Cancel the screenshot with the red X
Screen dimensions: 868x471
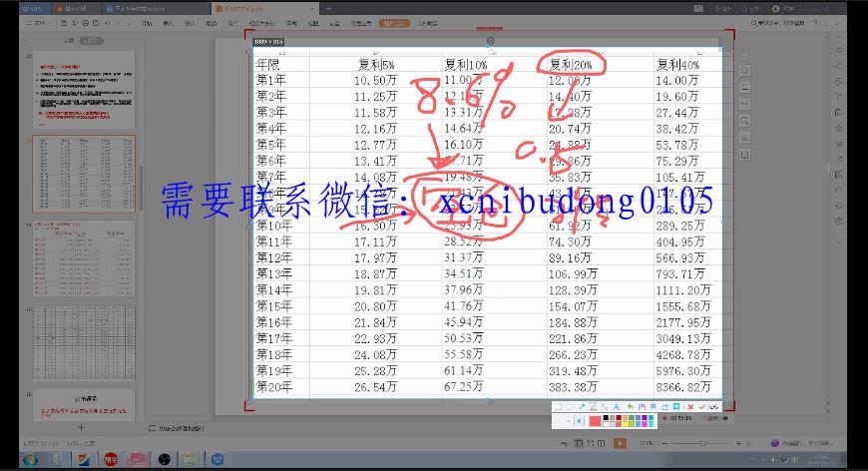point(690,407)
